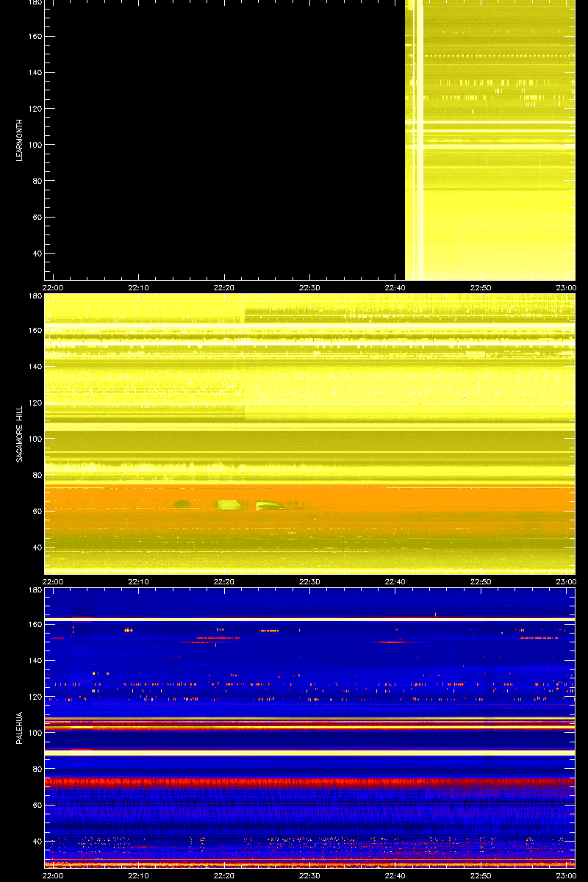
Task: Select the 22:10 time tick under Learmonth panel
Action: (139, 287)
